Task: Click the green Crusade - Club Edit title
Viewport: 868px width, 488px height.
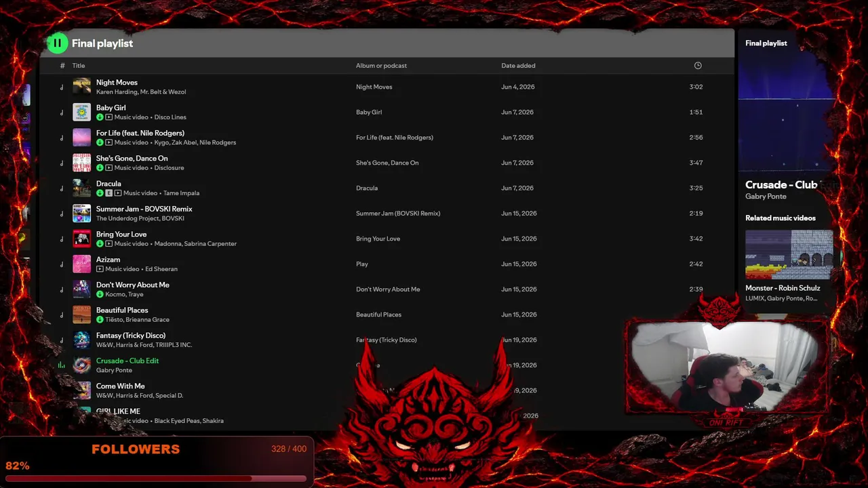Action: coord(127,361)
